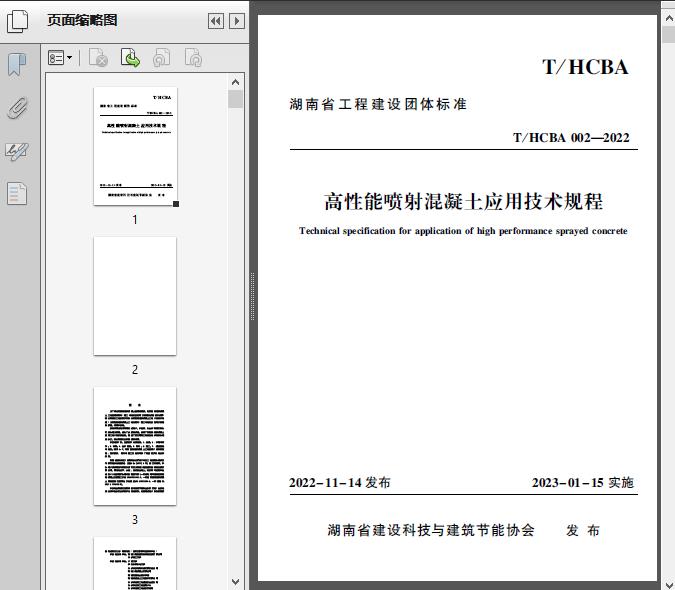Click text 湖南省工程建设团体标准
This screenshot has height=590, width=675.
(x=378, y=104)
